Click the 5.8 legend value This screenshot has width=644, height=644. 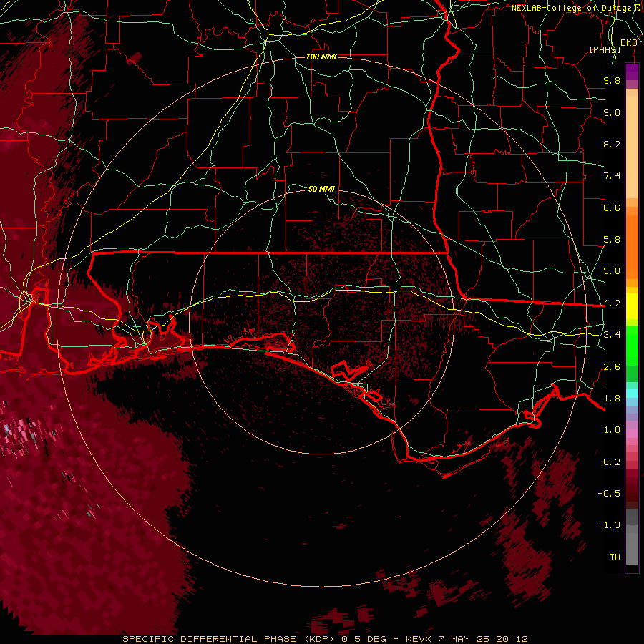[612, 240]
